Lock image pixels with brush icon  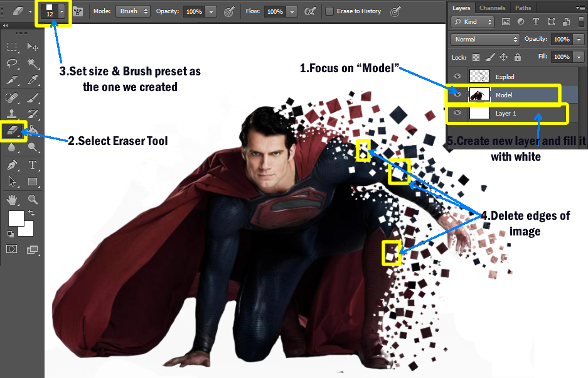pyautogui.click(x=489, y=57)
